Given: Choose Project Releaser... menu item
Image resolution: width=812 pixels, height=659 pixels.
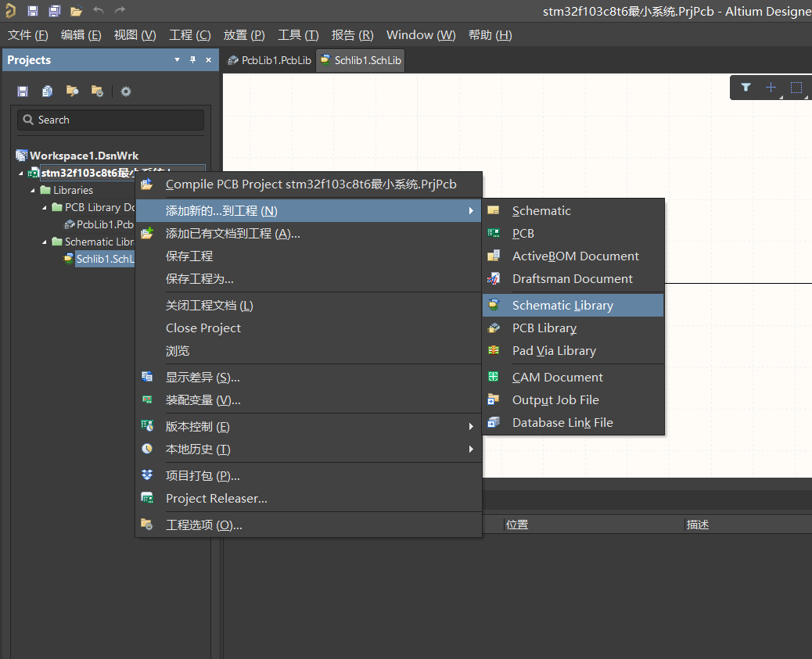Looking at the screenshot, I should [x=309, y=499].
